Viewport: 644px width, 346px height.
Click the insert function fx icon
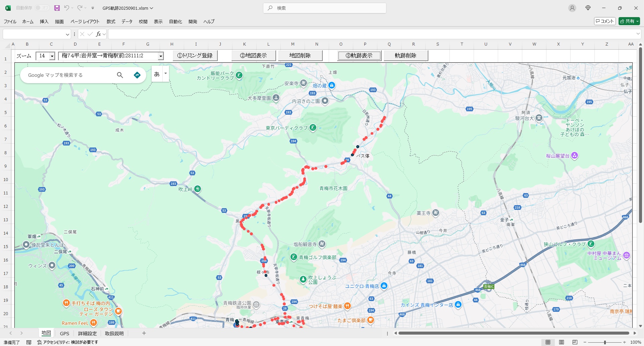click(x=98, y=34)
